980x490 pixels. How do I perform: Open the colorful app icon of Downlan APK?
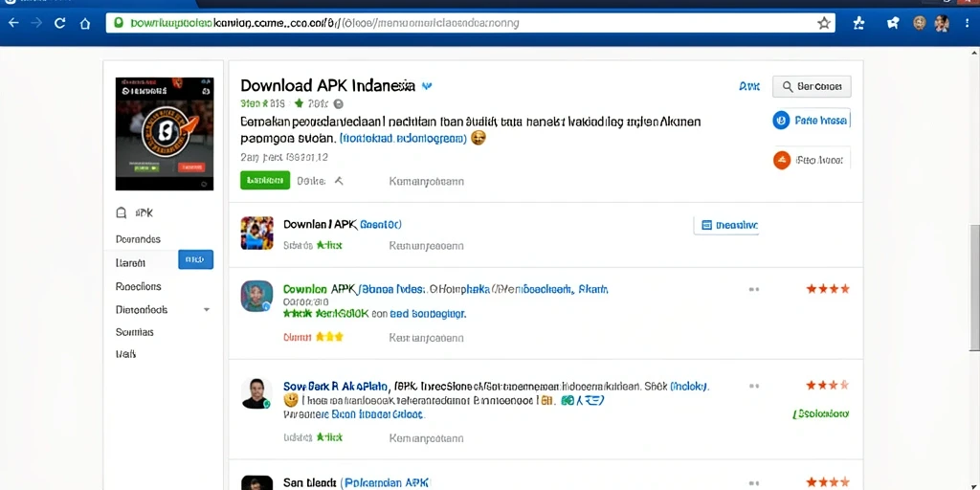[x=256, y=234]
